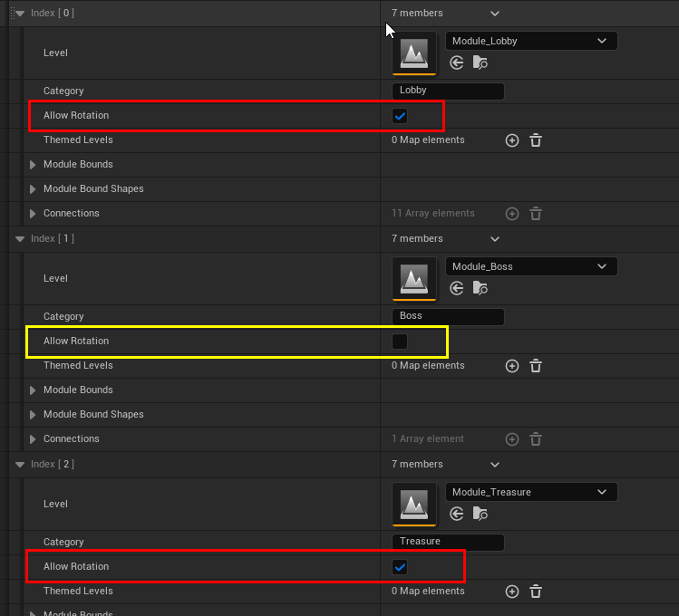Click the Module_Boss level thumbnail

pyautogui.click(x=414, y=279)
